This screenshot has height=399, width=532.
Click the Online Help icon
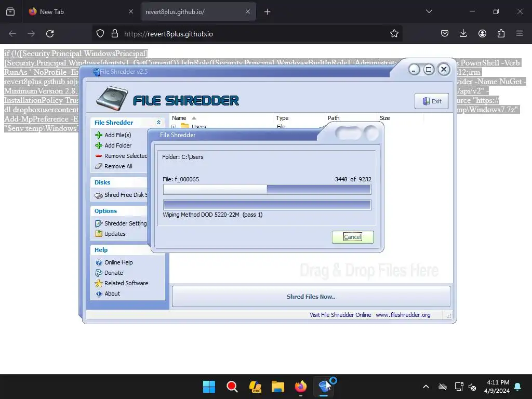99,262
